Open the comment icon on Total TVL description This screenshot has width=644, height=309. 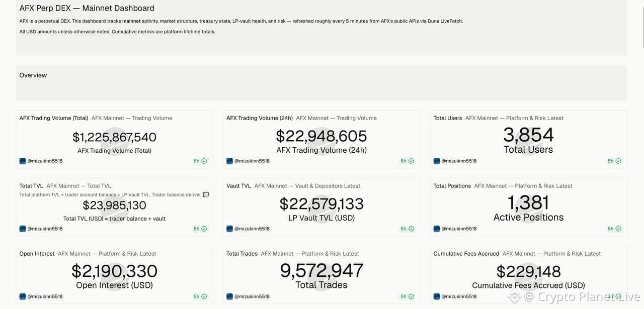pos(206,195)
